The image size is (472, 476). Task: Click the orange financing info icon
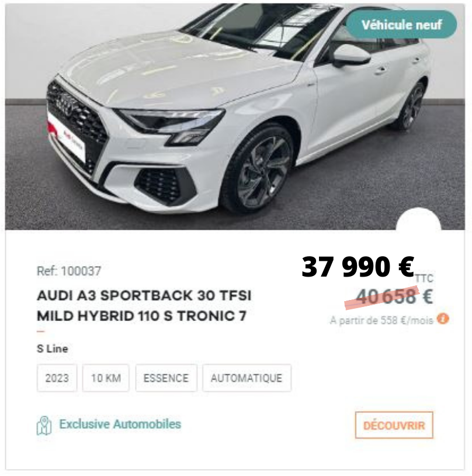click(443, 319)
